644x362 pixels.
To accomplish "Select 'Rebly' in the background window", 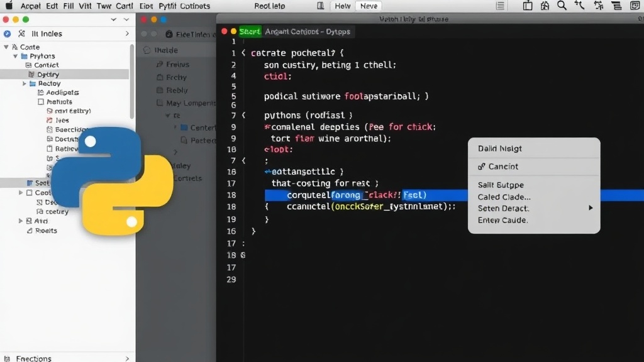I will (177, 90).
